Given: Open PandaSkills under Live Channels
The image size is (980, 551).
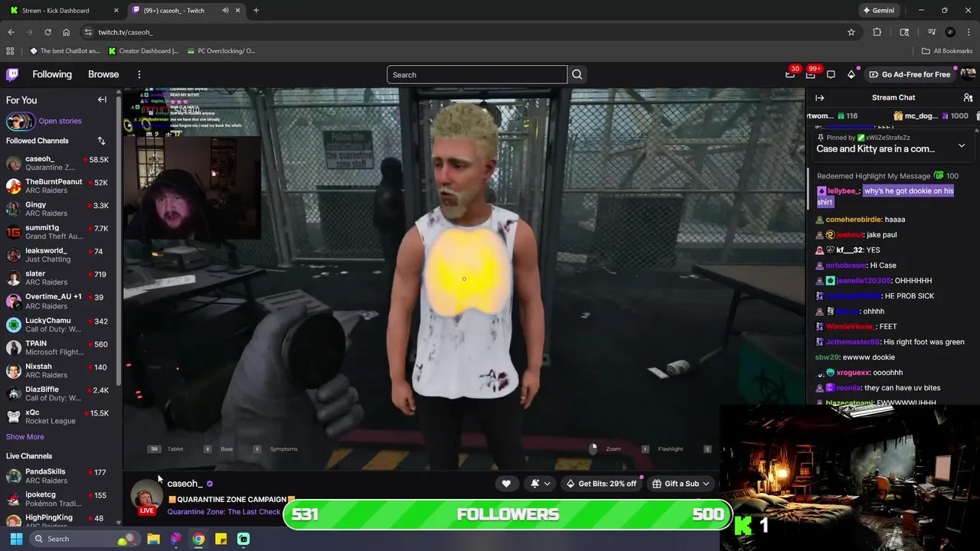Looking at the screenshot, I should pos(57,476).
